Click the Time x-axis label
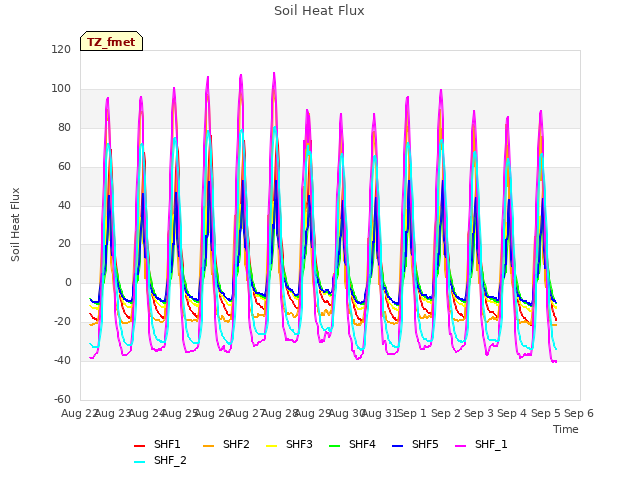Screen dimensions: 640x480 tap(565, 429)
